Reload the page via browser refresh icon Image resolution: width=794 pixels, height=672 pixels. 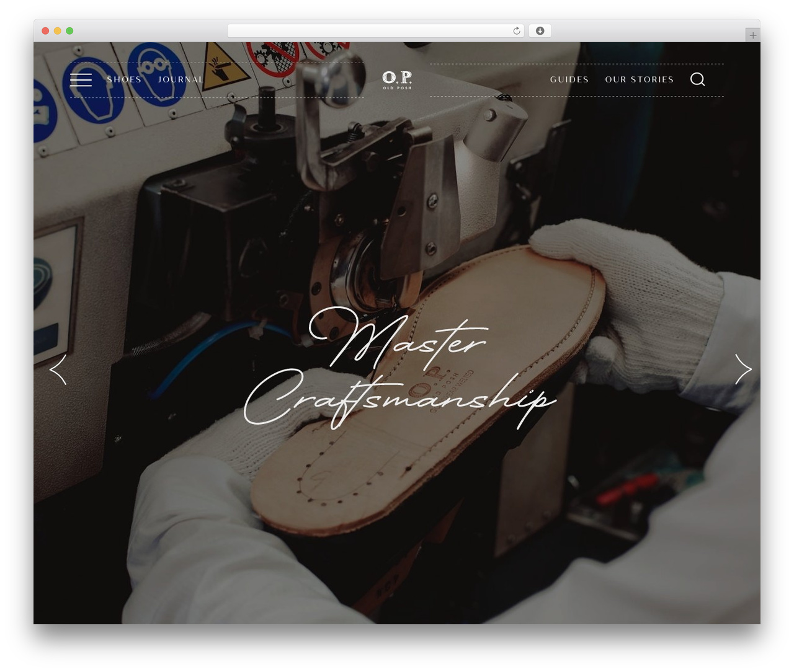516,31
